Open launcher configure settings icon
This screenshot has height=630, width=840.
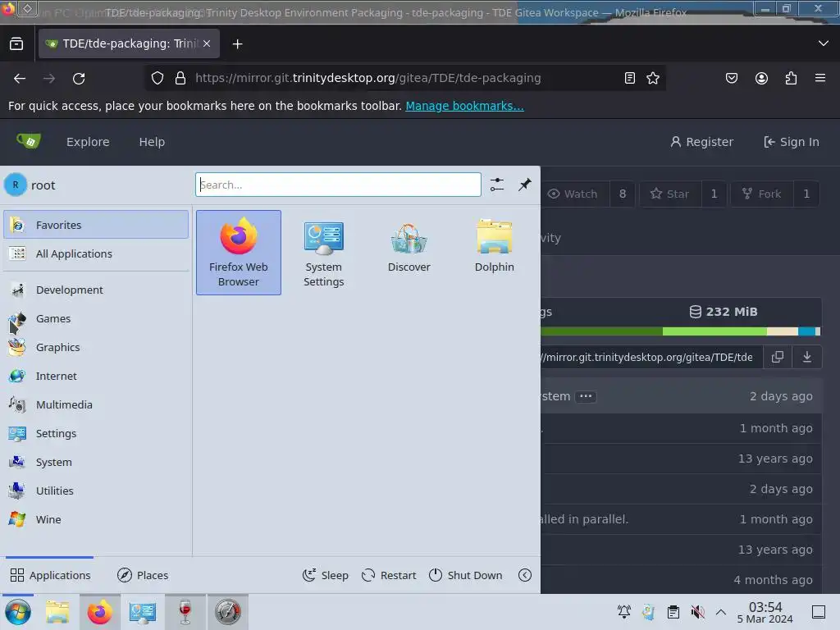(x=496, y=185)
